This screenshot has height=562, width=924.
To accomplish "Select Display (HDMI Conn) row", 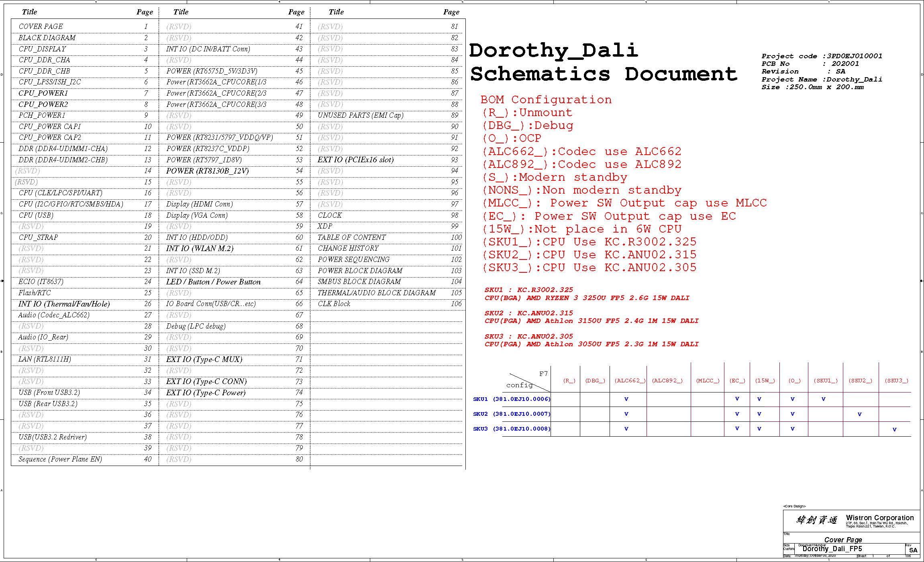I will click(x=200, y=204).
